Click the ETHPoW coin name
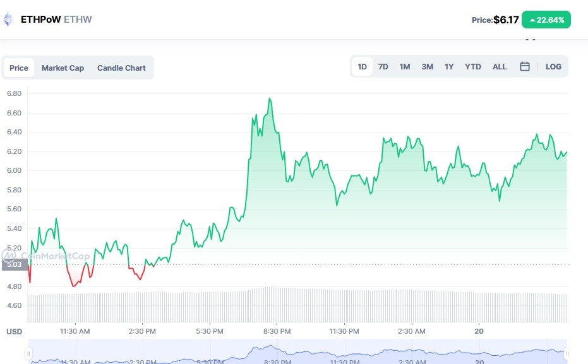This screenshot has width=588, height=364. click(40, 20)
